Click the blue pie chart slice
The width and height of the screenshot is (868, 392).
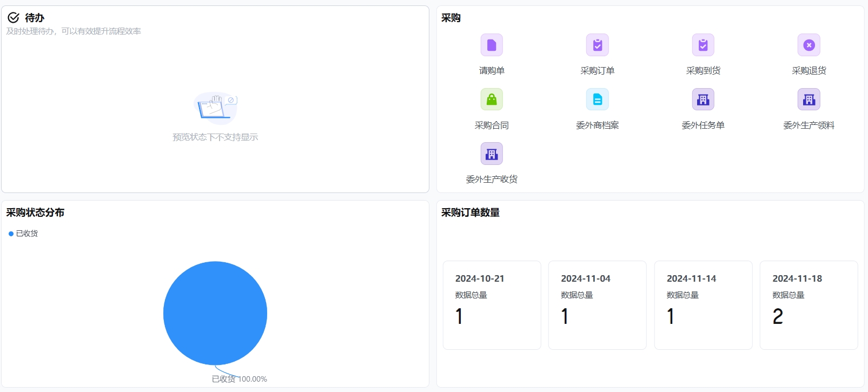215,313
